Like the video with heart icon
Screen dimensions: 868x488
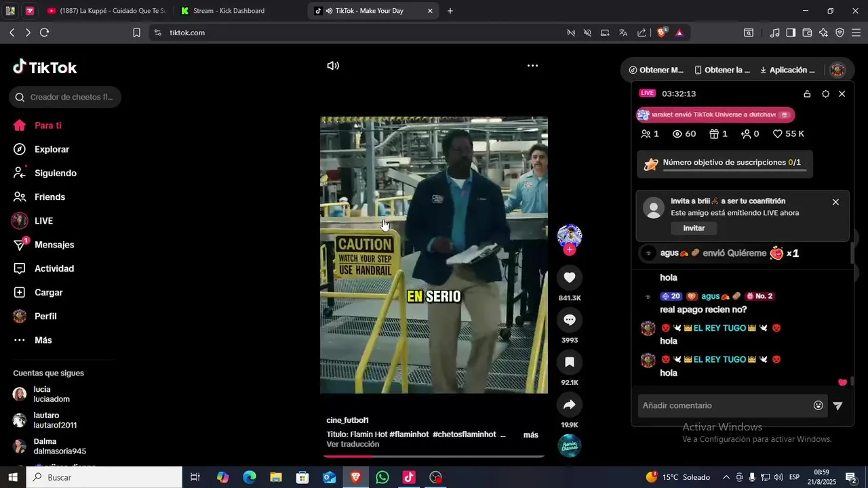(570, 277)
